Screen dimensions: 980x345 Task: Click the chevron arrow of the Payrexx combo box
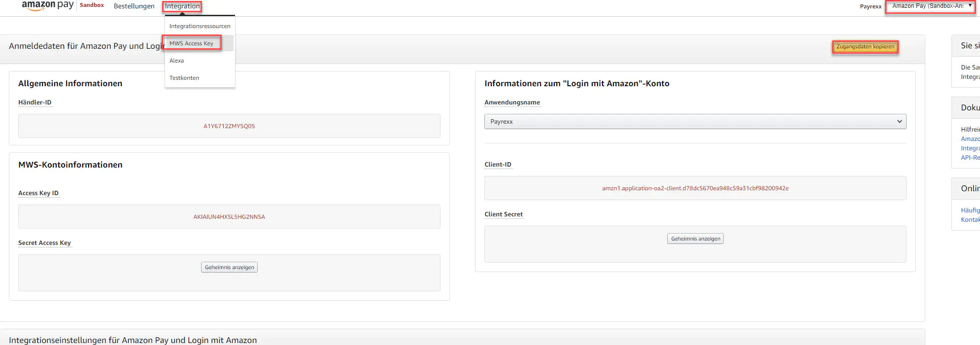899,122
